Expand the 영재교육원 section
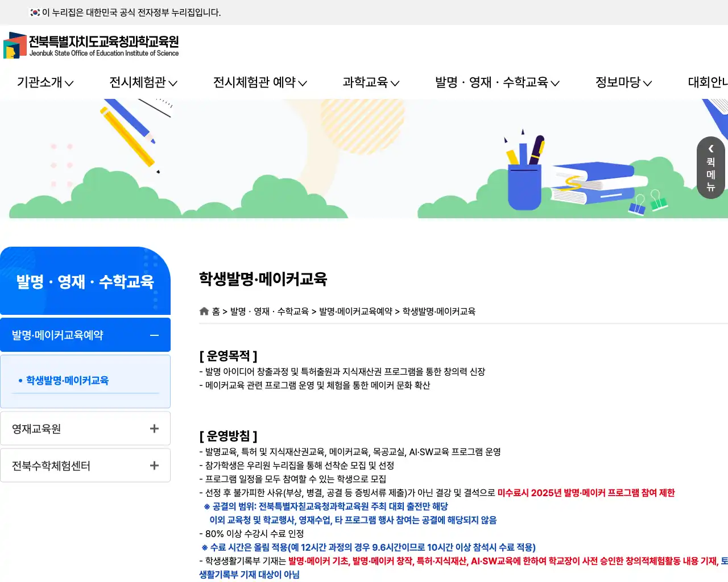The image size is (728, 582). (154, 428)
